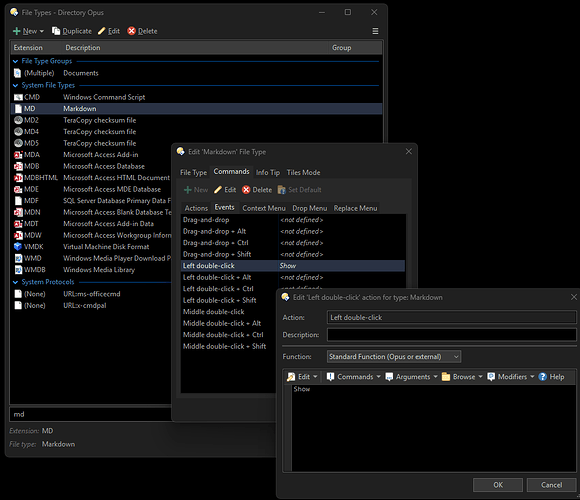This screenshot has height=500, width=580.
Task: Click the empty Description field
Action: [x=451, y=335]
